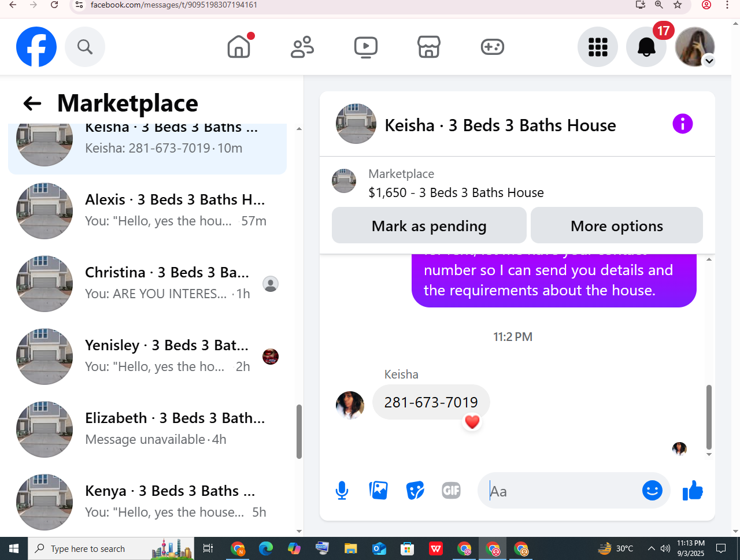Go to Facebook Home feed icon
The height and width of the screenshot is (560, 740).
[x=239, y=47]
